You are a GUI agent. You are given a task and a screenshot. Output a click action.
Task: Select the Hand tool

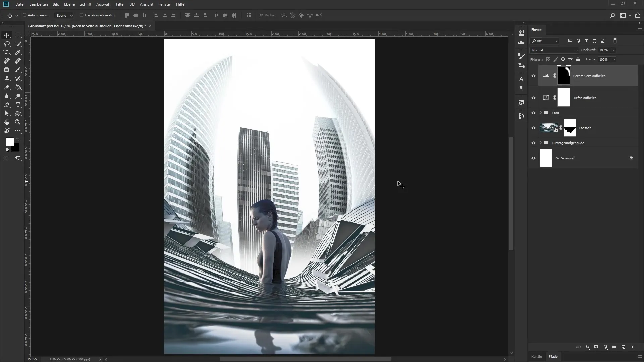pyautogui.click(x=7, y=122)
